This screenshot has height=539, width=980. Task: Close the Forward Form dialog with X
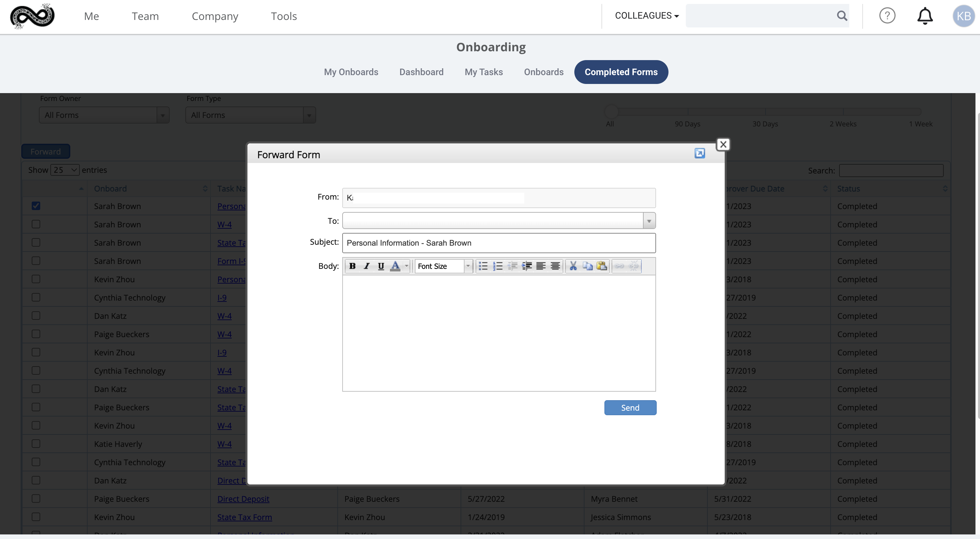point(723,144)
